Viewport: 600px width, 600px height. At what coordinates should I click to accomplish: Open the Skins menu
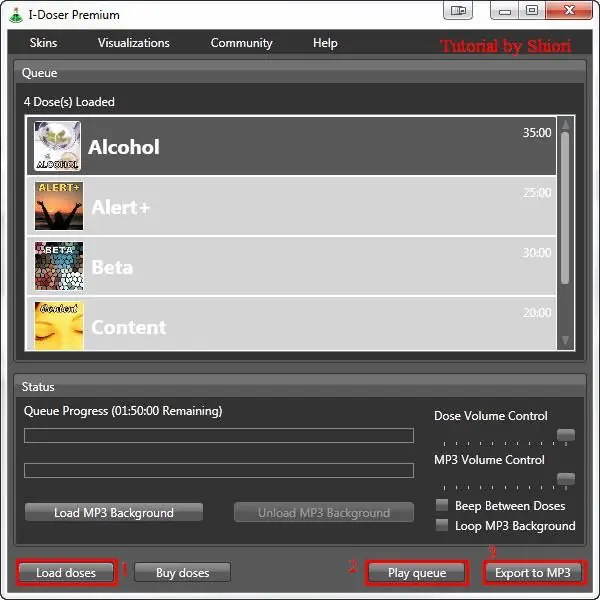coord(43,42)
